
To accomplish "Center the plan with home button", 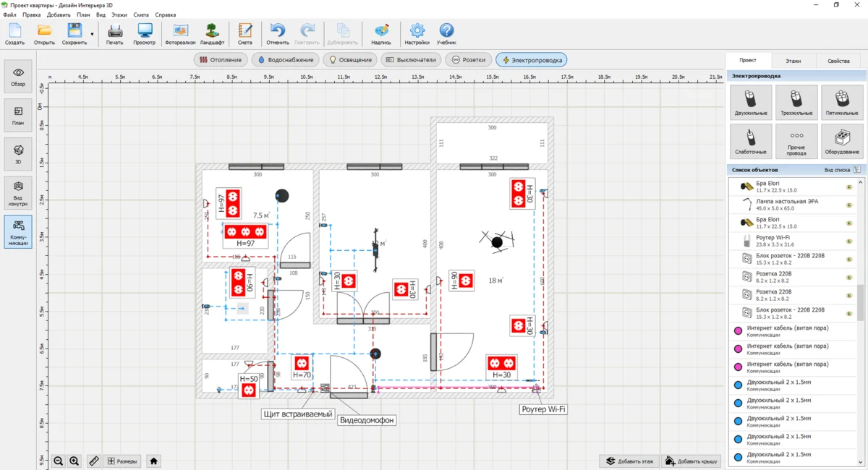I will pos(153,461).
